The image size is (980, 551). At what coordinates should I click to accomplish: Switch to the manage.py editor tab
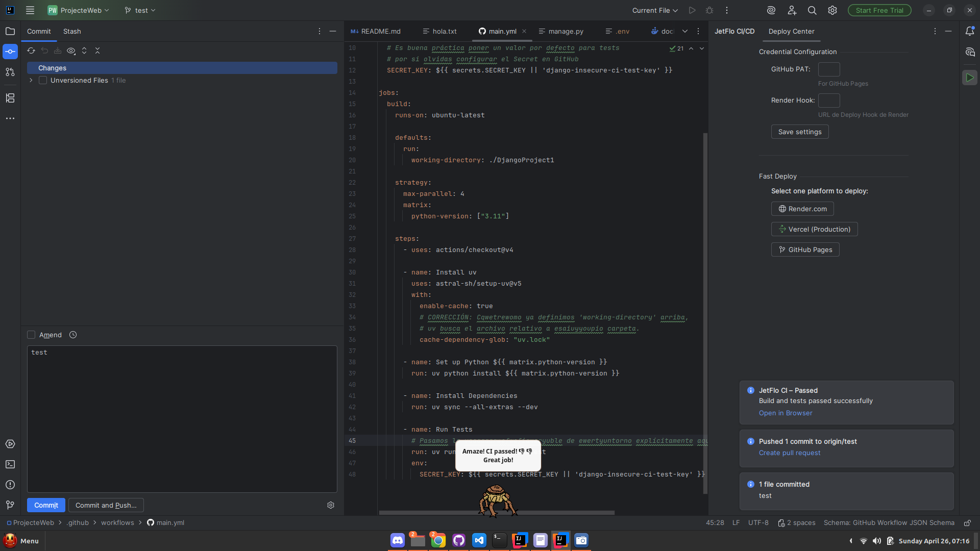click(x=566, y=31)
